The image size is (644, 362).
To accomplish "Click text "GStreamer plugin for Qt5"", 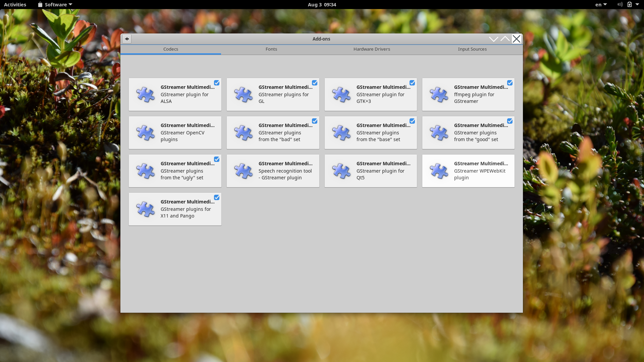I will pyautogui.click(x=380, y=174).
